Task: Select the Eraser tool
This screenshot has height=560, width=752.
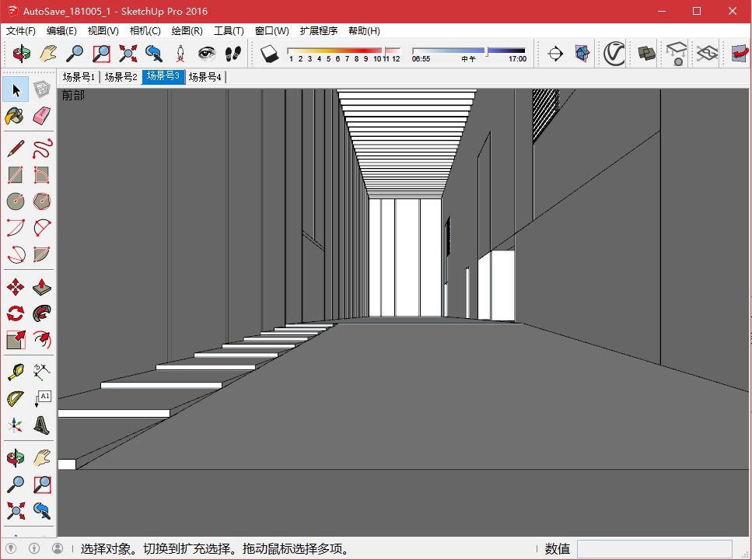Action: [42, 116]
